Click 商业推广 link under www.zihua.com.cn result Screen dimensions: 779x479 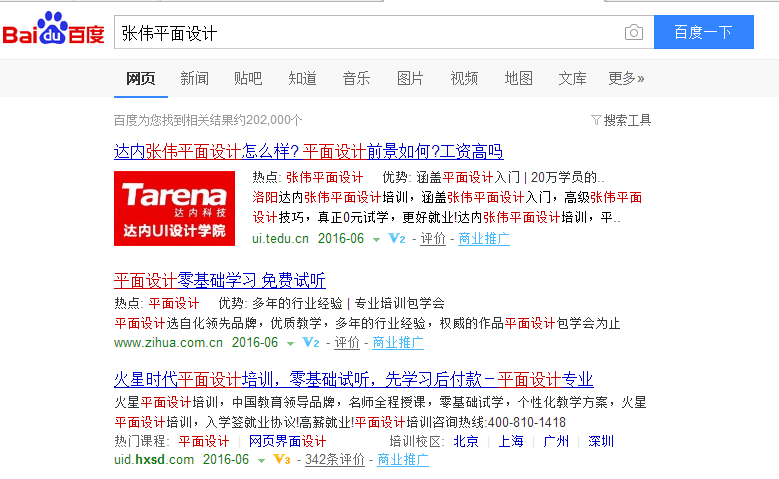point(397,342)
